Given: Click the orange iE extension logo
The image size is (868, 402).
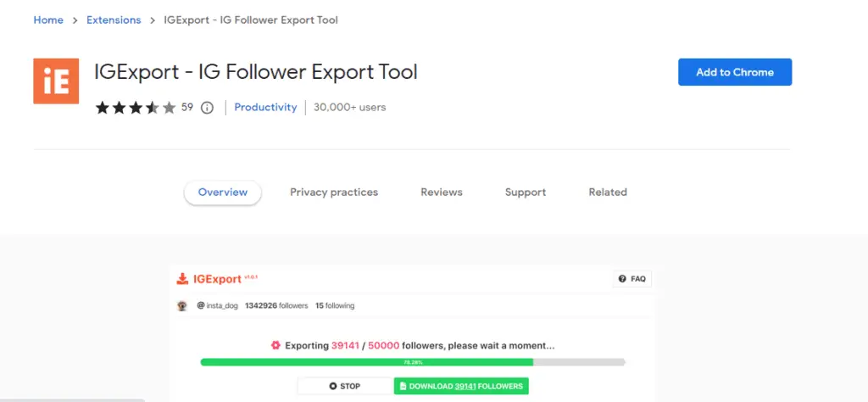Looking at the screenshot, I should [x=56, y=81].
